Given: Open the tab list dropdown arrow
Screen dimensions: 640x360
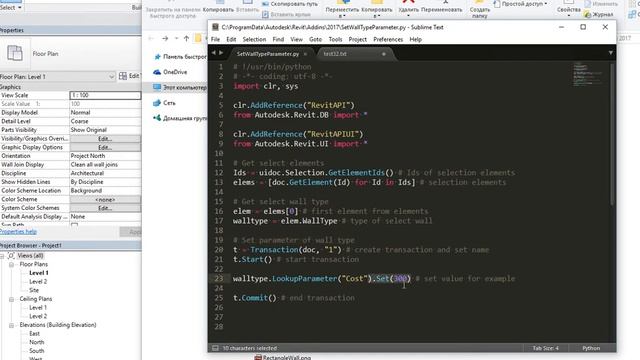Looking at the screenshot, I should click(610, 53).
